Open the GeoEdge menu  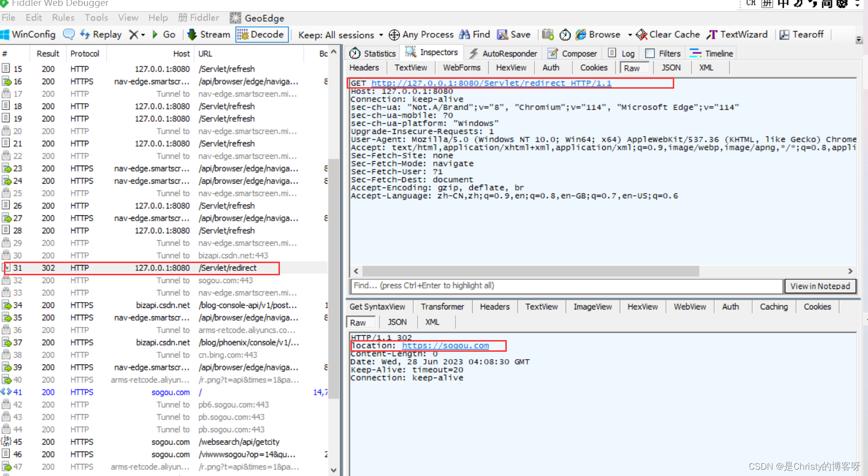pyautogui.click(x=258, y=18)
